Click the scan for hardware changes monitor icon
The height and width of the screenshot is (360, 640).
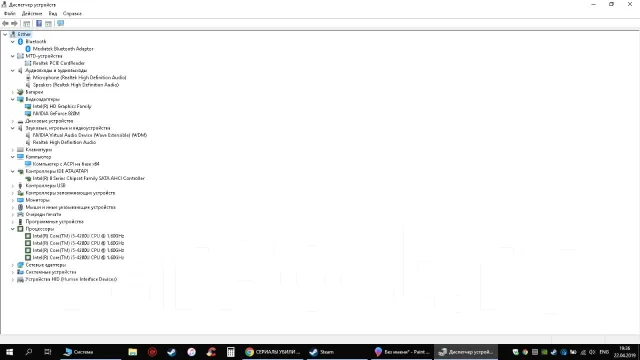(60, 24)
